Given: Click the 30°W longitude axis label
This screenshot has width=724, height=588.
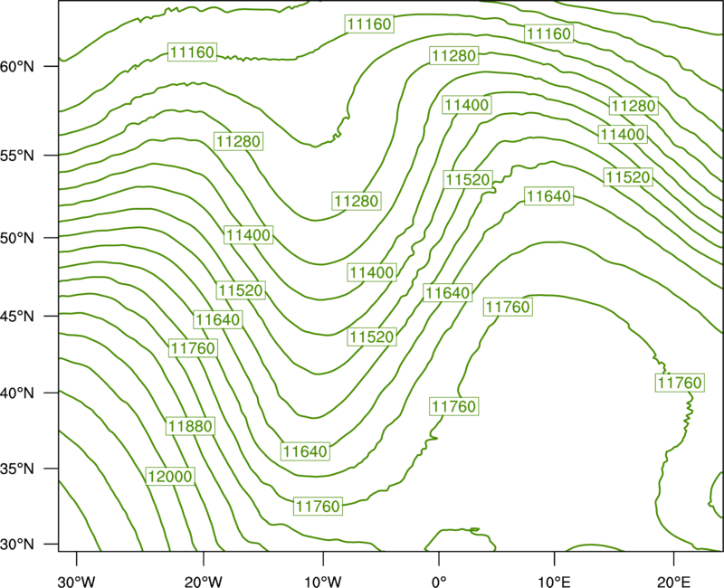Looking at the screenshot, I should pos(76,581).
